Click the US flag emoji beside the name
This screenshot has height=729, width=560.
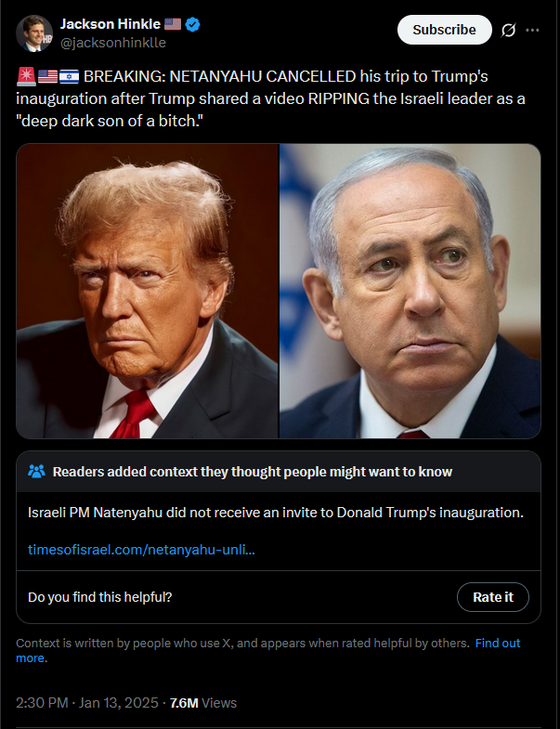[x=173, y=24]
